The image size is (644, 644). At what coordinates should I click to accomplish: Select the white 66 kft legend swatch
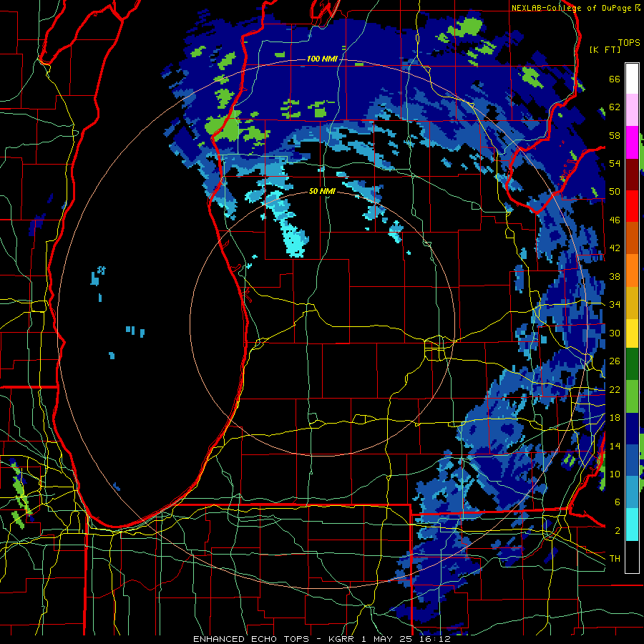632,79
